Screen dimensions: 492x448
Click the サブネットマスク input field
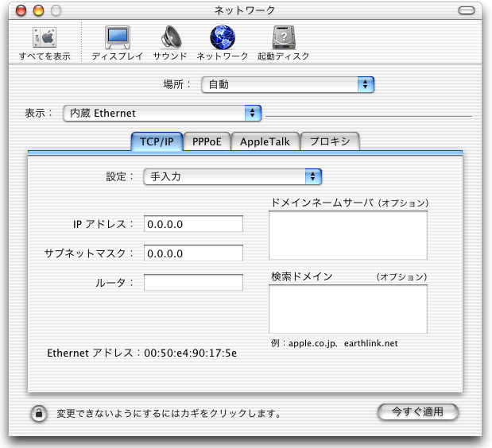tap(193, 253)
